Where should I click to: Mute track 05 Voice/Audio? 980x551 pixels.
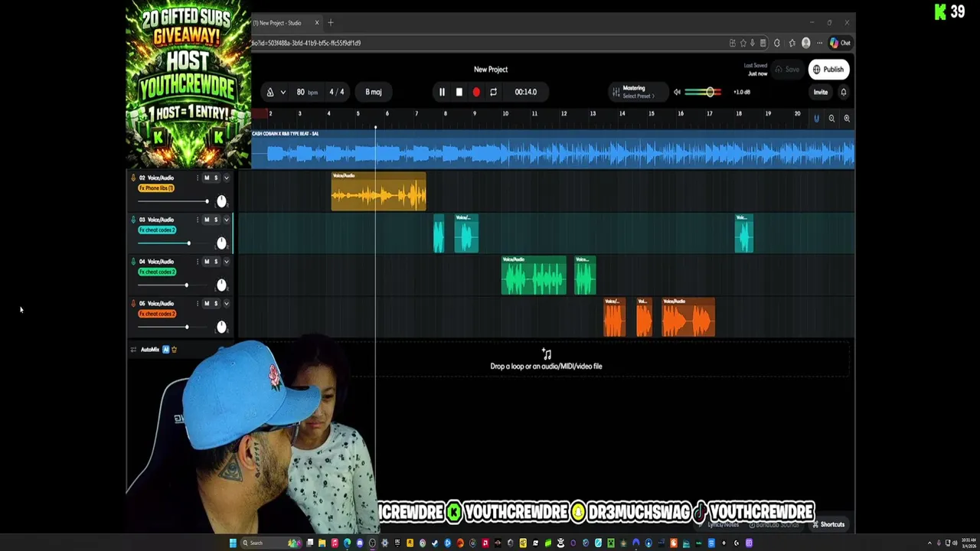coord(206,304)
